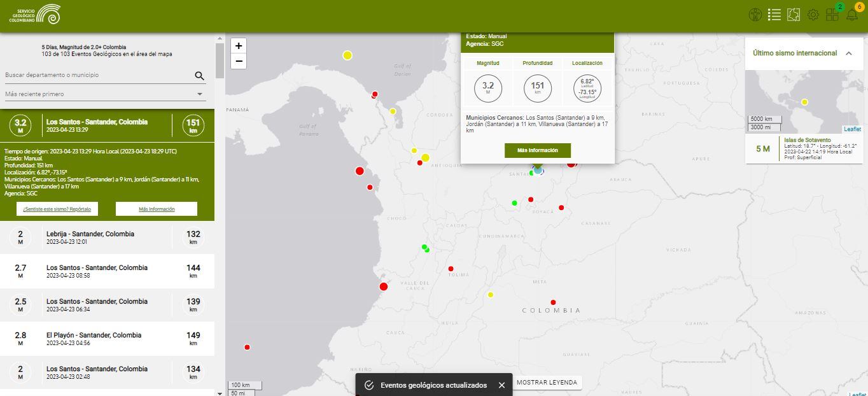The width and height of the screenshot is (868, 396).
Task: Click the Servicio Geológico Colombiano logo
Action: coord(35,15)
